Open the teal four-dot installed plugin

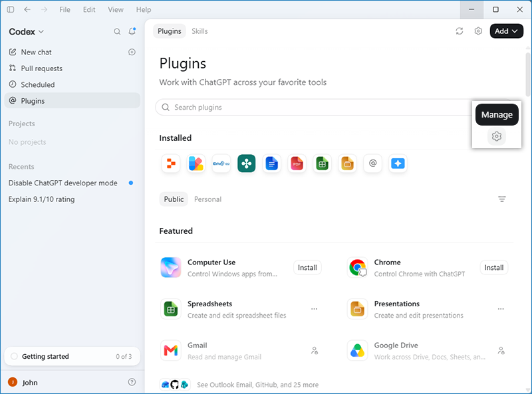246,163
